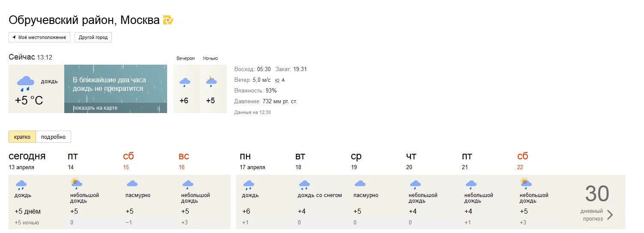Click the current rain cloud icon

tap(26, 83)
